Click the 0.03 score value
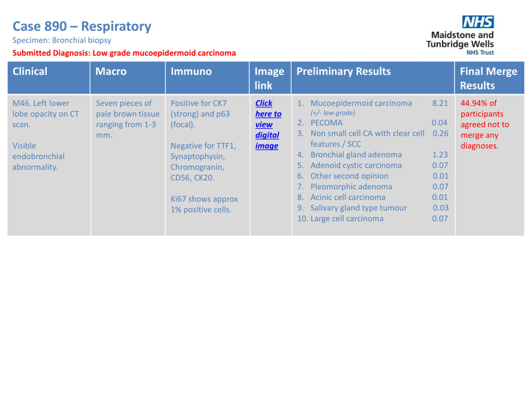 [441, 208]
